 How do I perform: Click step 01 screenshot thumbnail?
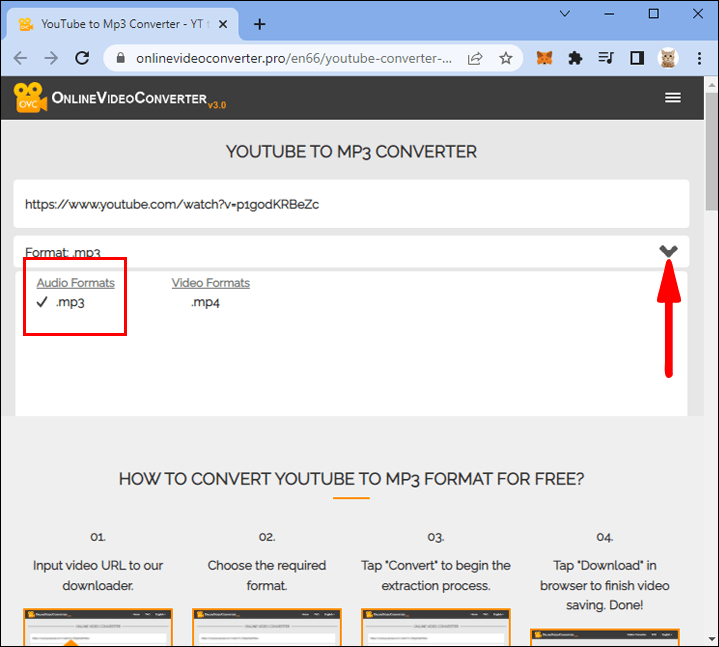pos(98,627)
